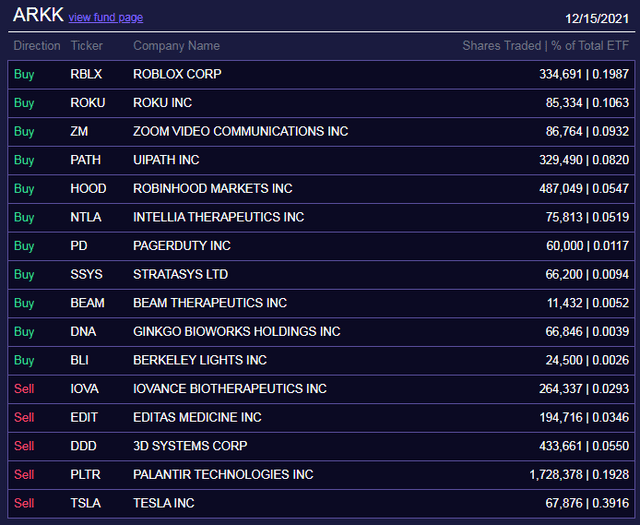This screenshot has height=525, width=640.
Task: Select Beam Therapeutics Inc company name
Action: coord(210,303)
